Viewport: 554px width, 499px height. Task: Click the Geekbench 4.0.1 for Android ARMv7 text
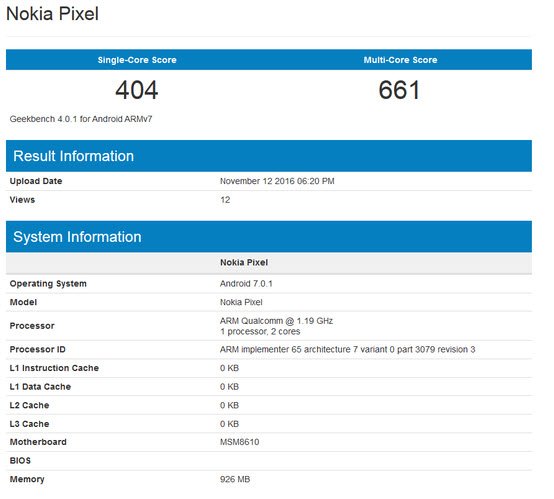[x=81, y=119]
